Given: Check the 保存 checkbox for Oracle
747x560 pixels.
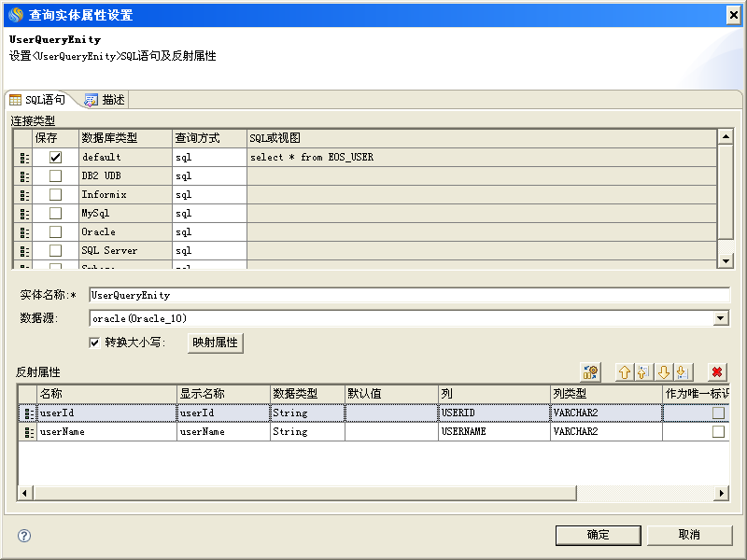Looking at the screenshot, I should pos(55,232).
